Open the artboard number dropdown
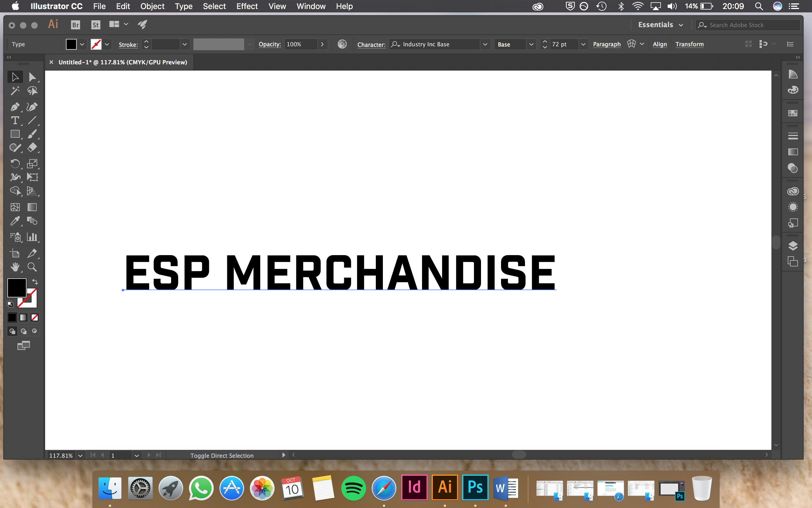 pos(136,456)
